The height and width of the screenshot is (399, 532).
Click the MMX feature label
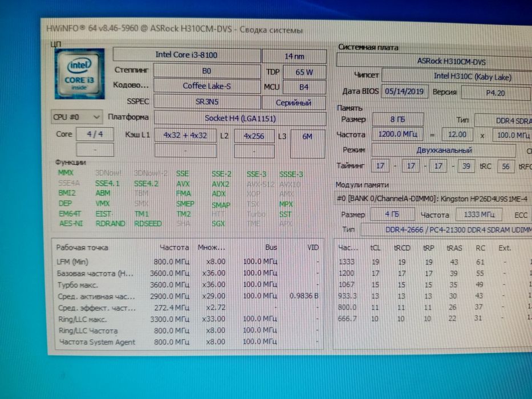pyautogui.click(x=66, y=173)
